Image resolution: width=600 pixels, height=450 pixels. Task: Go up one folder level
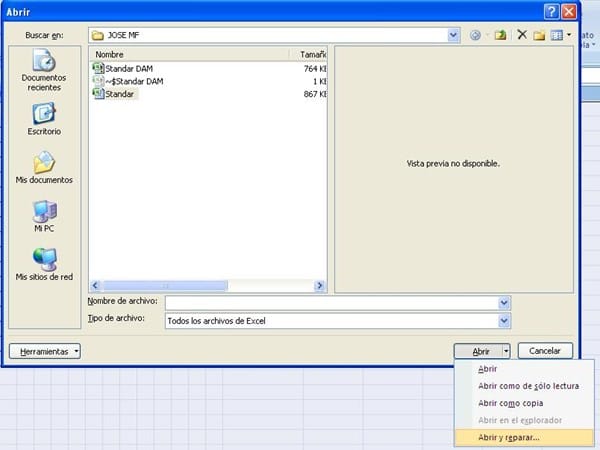pos(500,34)
